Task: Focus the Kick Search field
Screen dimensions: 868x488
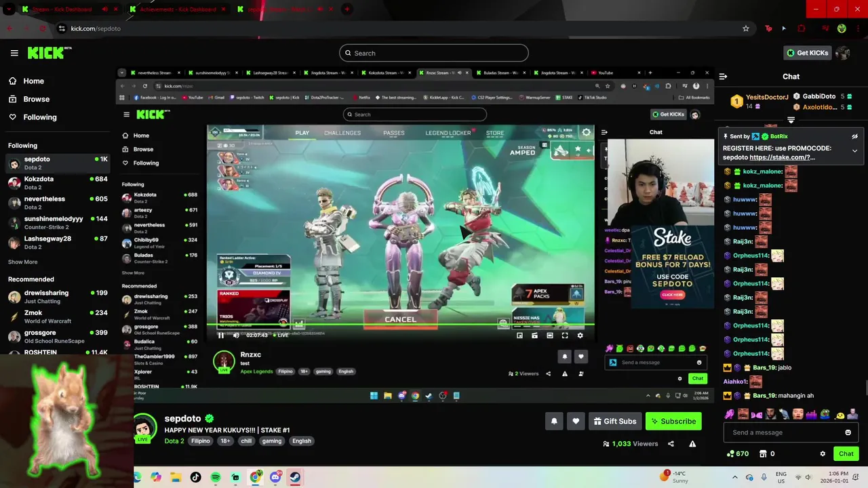Action: [434, 53]
